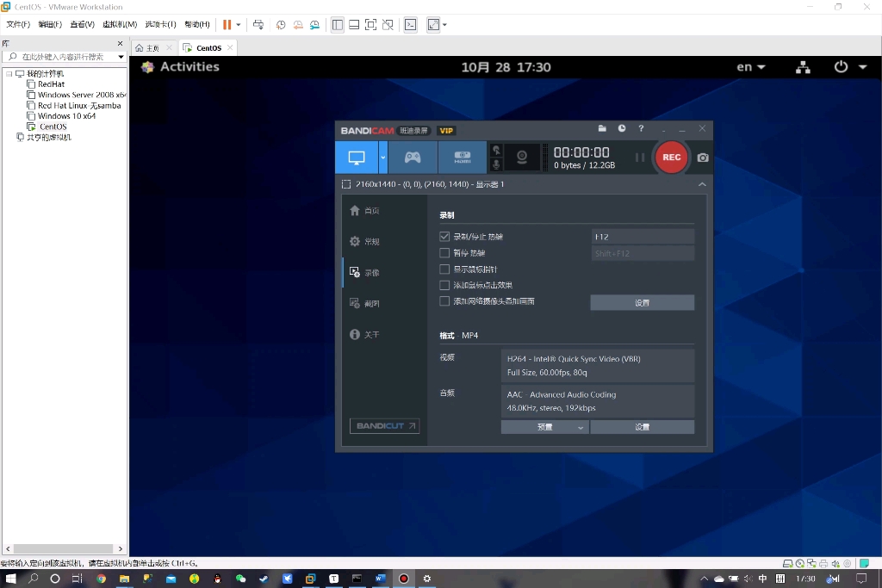The image size is (882, 588).
Task: Click the F12 hotkey input field
Action: point(642,235)
